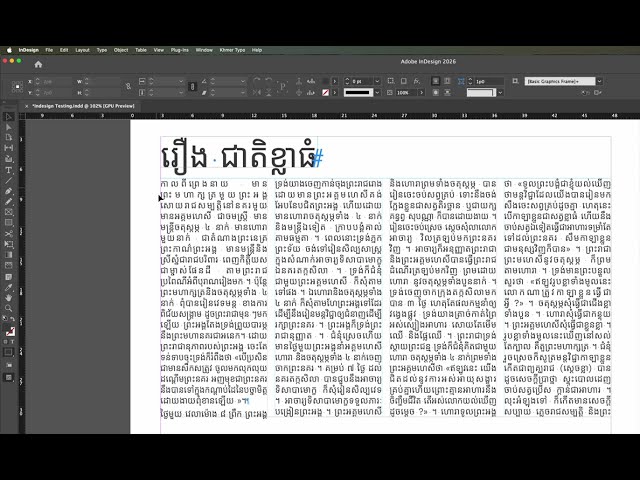Click the Flip Vertical icon

269,93
